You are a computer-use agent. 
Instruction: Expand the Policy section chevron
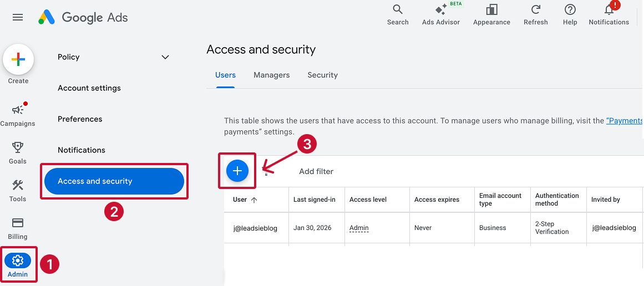(x=165, y=57)
